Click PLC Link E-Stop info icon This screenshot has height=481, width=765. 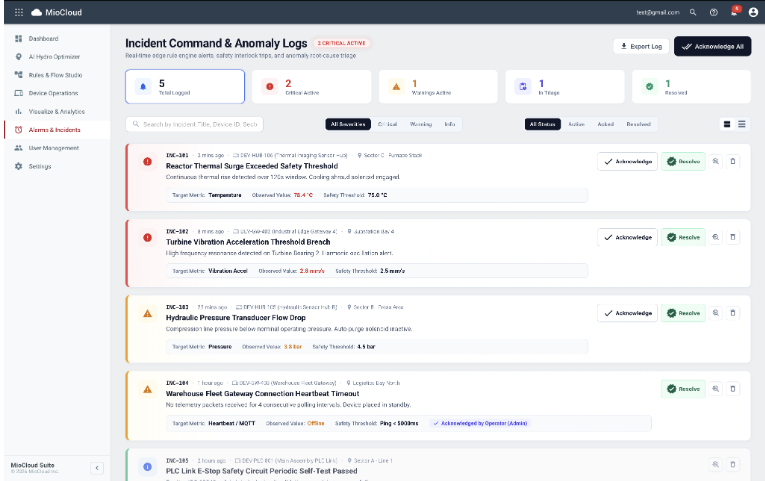pos(147,467)
